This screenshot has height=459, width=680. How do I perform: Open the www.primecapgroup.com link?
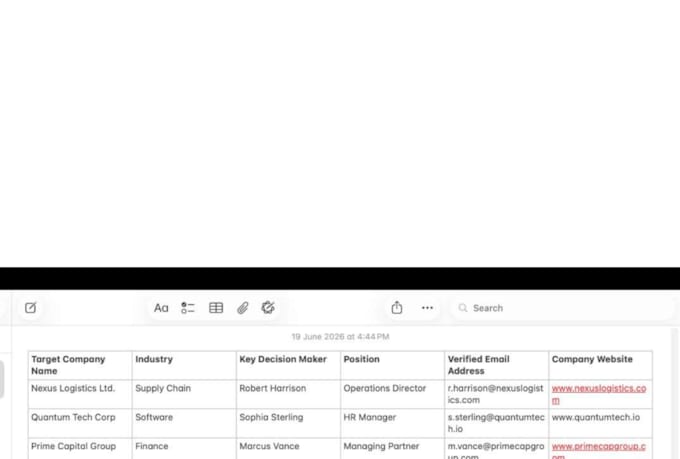coord(598,451)
